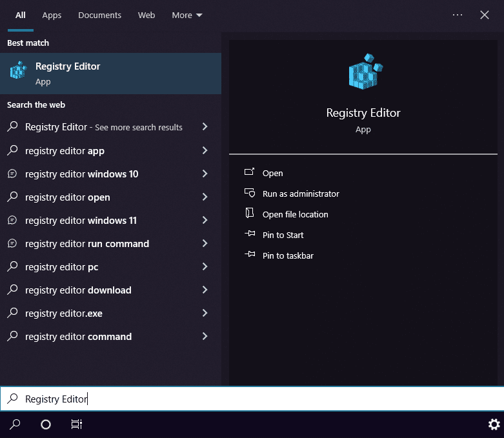Switch to the Web tab

pyautogui.click(x=146, y=15)
